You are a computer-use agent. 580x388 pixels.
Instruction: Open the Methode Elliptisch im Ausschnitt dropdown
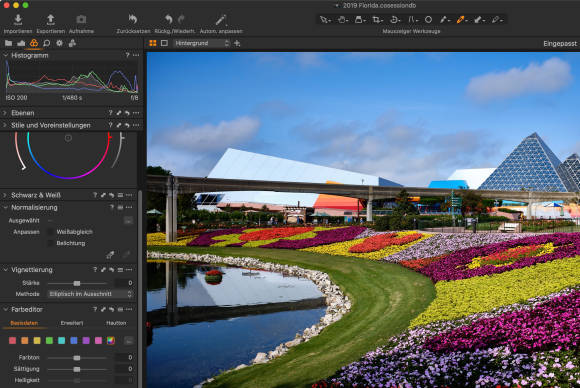(90, 294)
